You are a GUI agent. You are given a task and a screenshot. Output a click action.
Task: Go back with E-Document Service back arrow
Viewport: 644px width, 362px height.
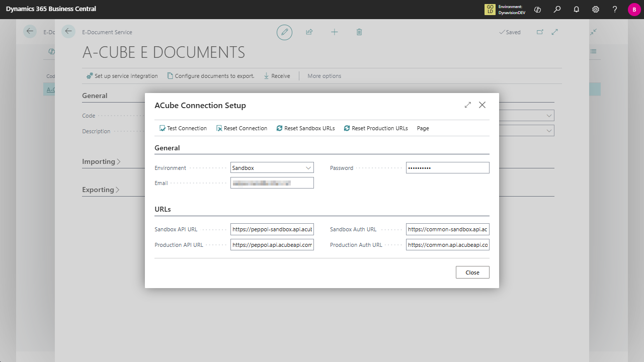coord(68,32)
